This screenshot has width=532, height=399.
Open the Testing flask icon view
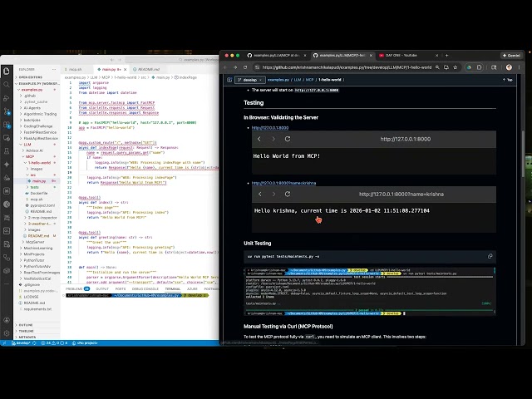(7, 151)
